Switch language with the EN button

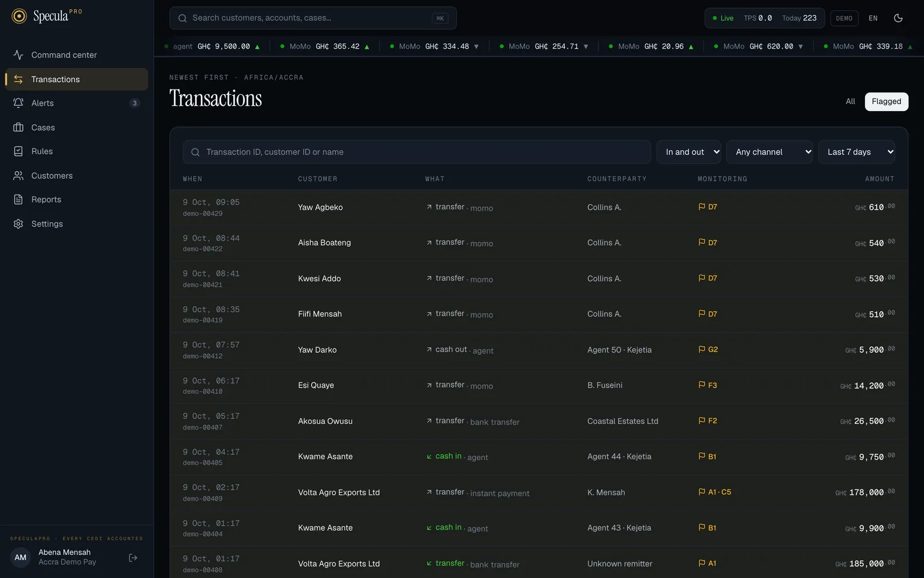pyautogui.click(x=873, y=18)
